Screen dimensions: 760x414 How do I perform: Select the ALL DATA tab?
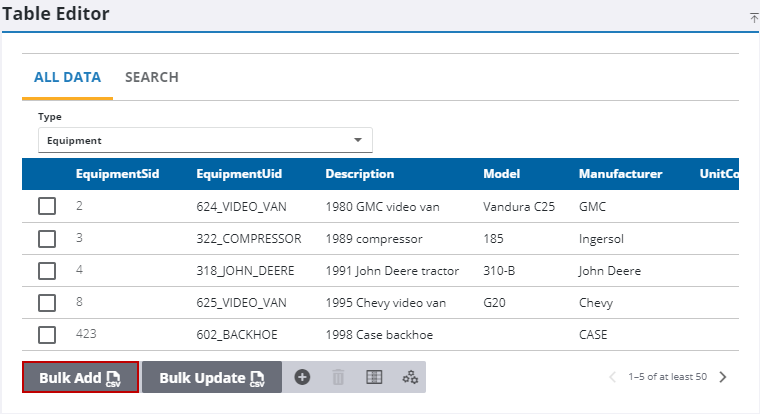67,77
